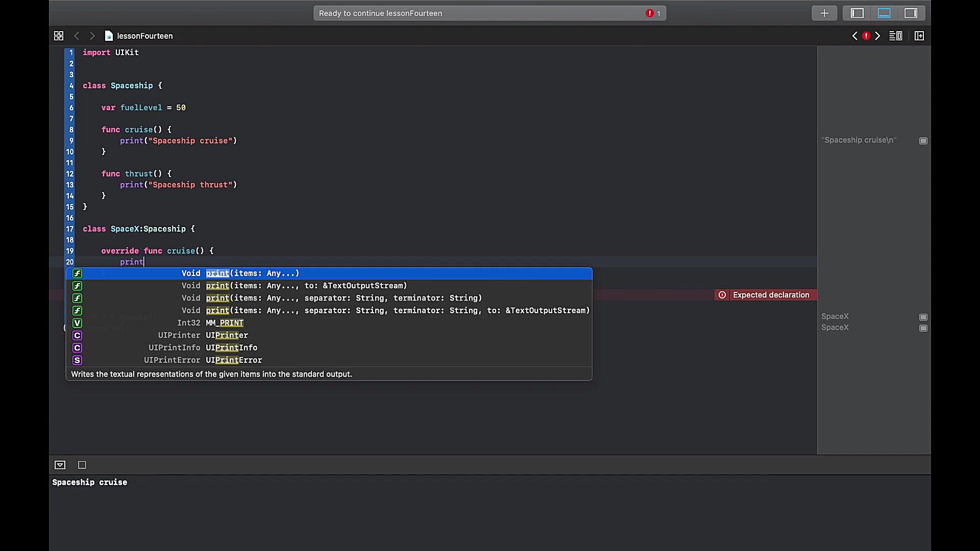This screenshot has height=551, width=980.
Task: Click the "class SpaceX:Spaceship {" code line
Action: pyautogui.click(x=139, y=229)
